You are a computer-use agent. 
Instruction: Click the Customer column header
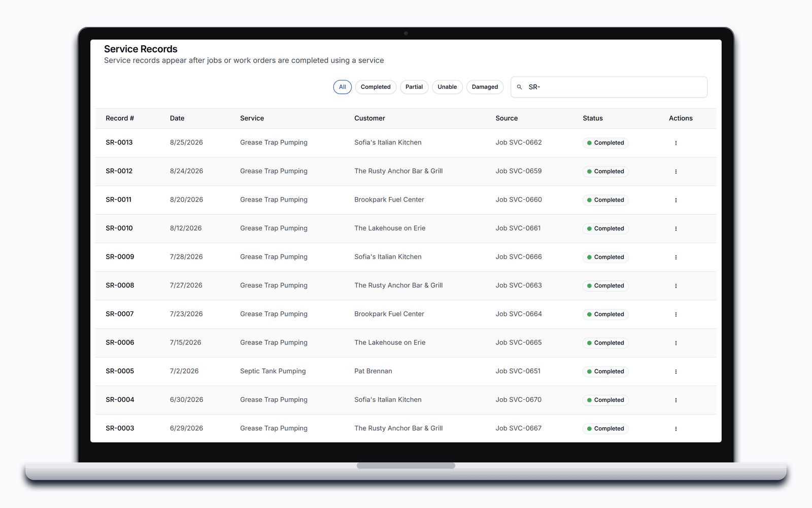[x=369, y=118]
